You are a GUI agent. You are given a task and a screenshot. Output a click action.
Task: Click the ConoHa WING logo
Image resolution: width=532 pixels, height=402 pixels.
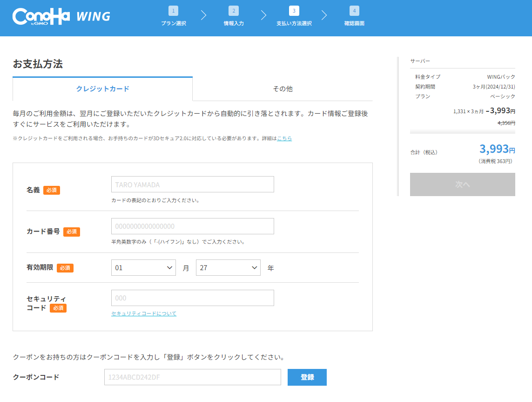point(61,16)
